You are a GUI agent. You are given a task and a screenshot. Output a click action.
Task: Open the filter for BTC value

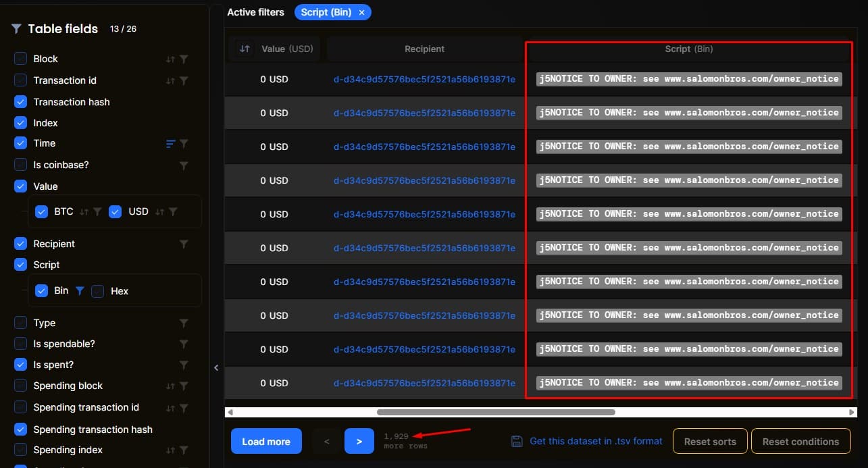tap(97, 212)
